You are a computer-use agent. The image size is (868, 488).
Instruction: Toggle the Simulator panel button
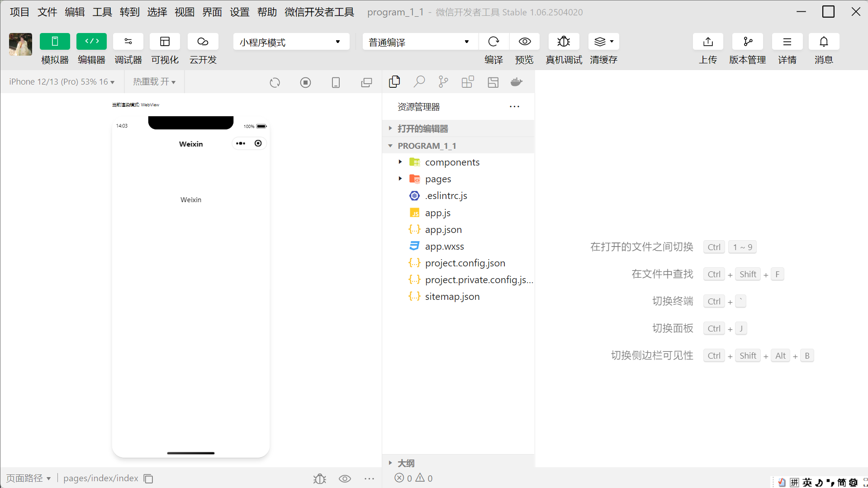tap(55, 42)
